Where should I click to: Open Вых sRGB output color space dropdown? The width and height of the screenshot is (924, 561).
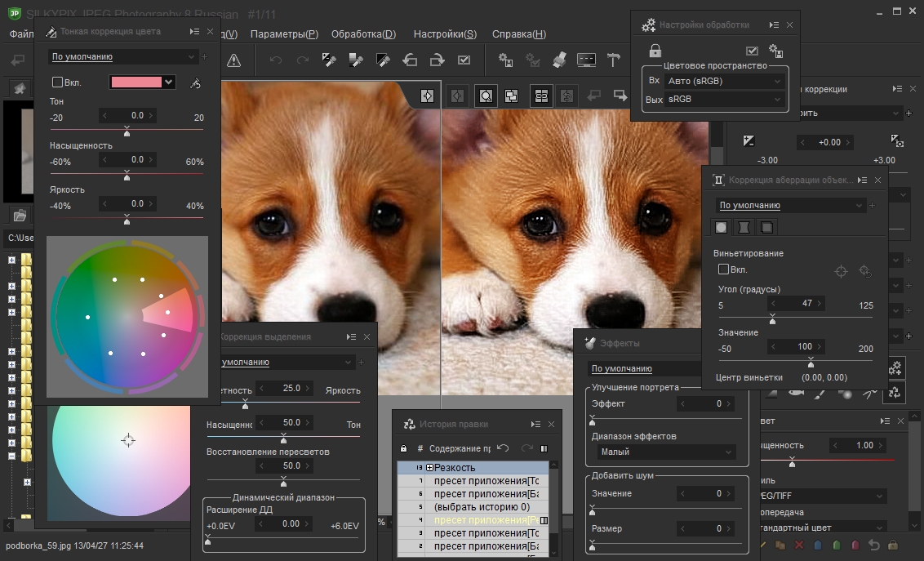tap(724, 99)
